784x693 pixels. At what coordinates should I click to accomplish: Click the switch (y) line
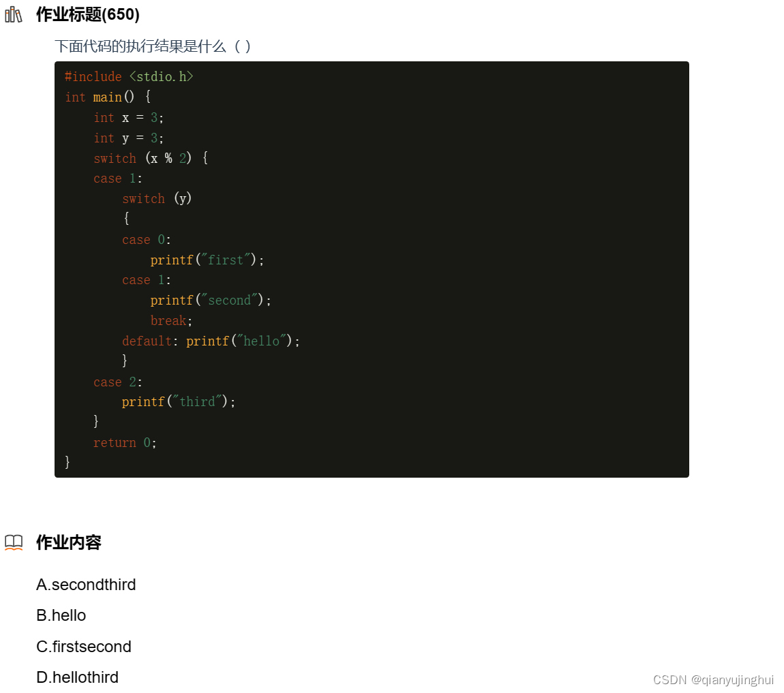(157, 199)
